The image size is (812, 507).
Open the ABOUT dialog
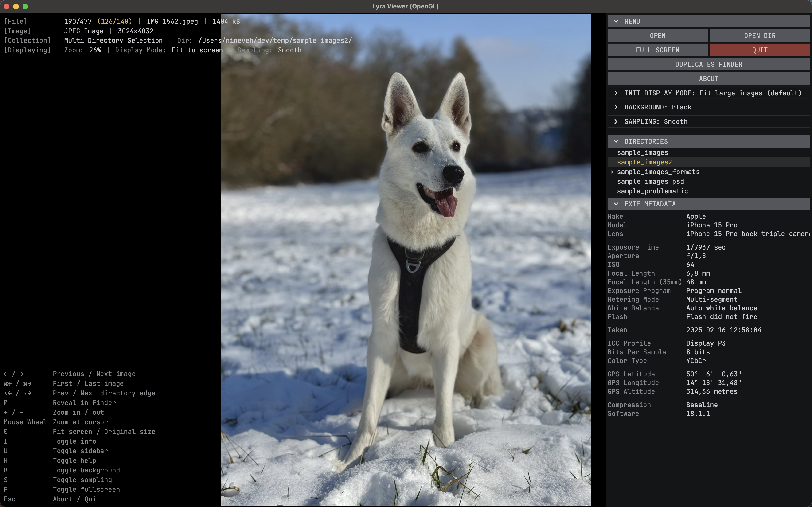tap(708, 79)
